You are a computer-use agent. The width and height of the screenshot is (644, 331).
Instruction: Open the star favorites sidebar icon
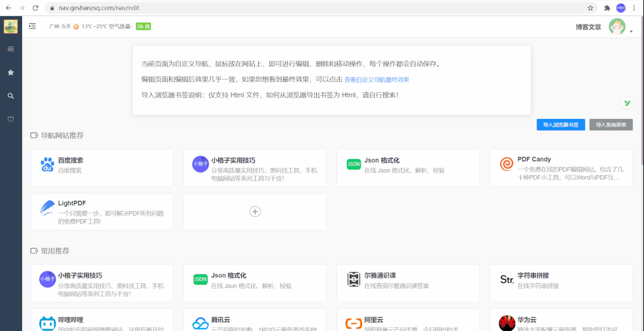pyautogui.click(x=11, y=72)
